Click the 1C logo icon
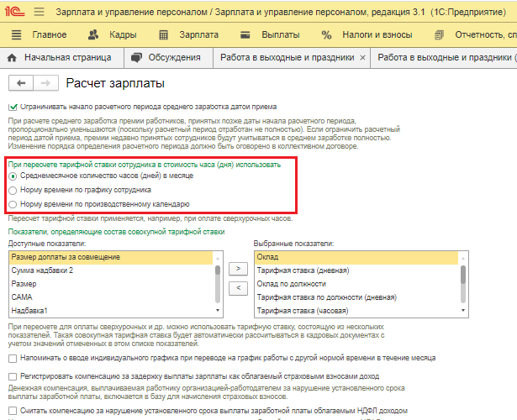 14,12
